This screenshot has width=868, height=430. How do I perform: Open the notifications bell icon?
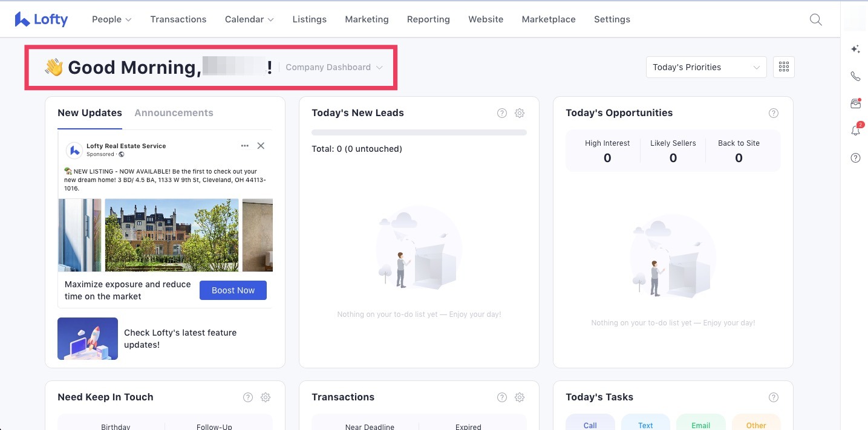pyautogui.click(x=855, y=131)
